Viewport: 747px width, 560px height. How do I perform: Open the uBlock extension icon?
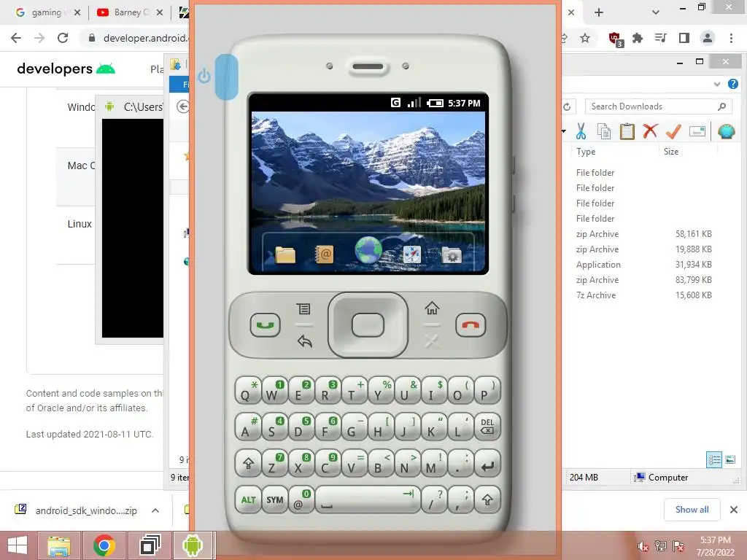[615, 39]
